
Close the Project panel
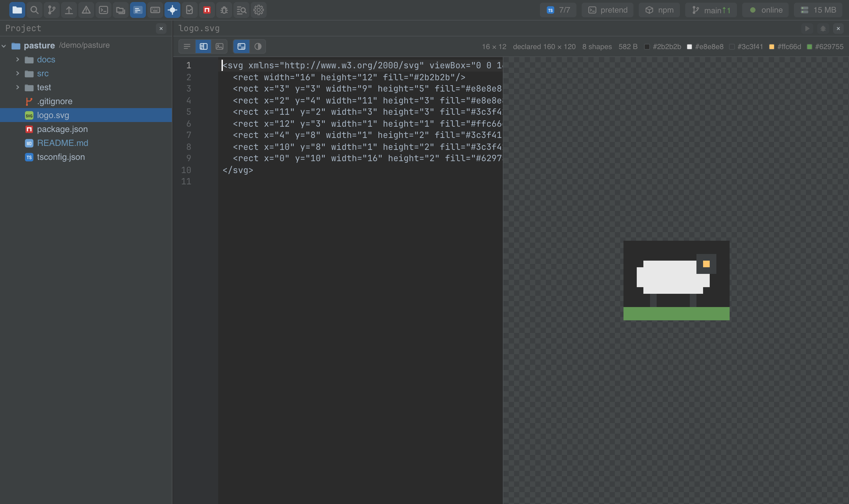pyautogui.click(x=161, y=29)
